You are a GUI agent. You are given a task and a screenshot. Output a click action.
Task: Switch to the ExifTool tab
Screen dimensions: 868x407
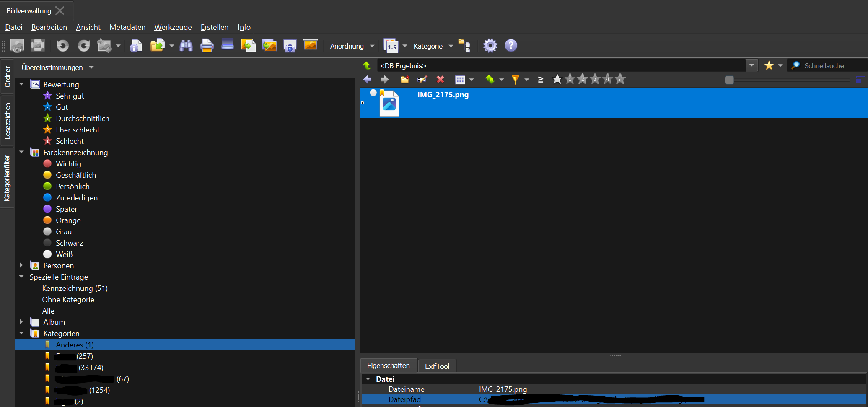coord(437,366)
